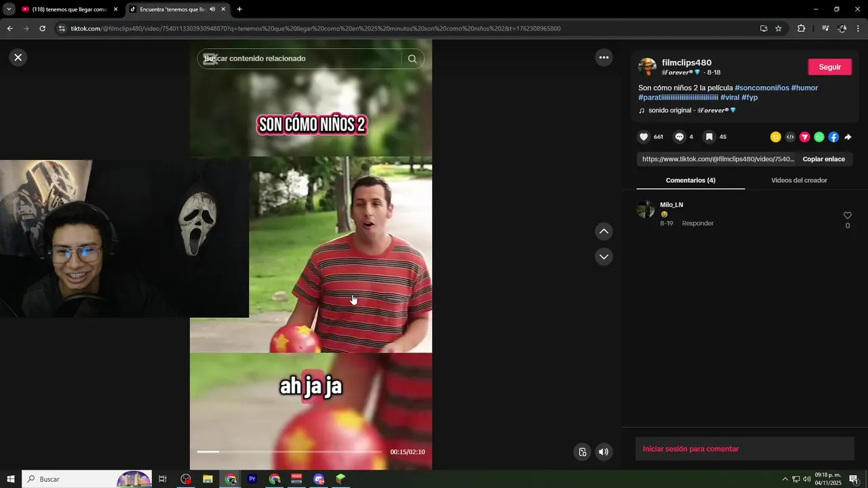
Task: Open filmclips480 avatar picture
Action: coord(647,66)
